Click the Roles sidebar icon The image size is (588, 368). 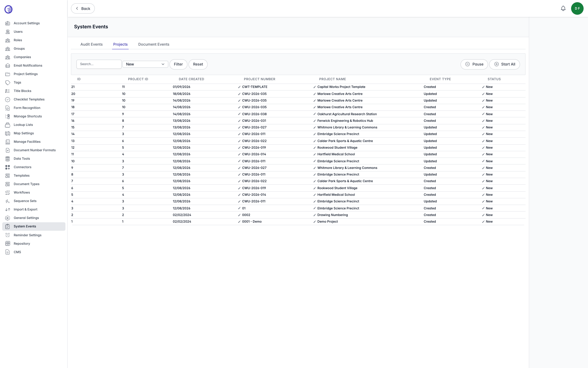(8, 40)
